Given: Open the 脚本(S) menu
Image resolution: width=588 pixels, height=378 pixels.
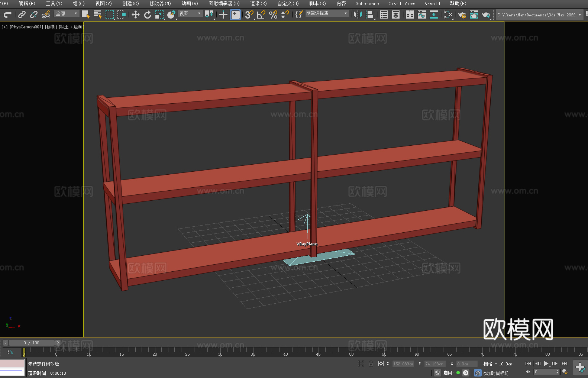Looking at the screenshot, I should pyautogui.click(x=317, y=3).
